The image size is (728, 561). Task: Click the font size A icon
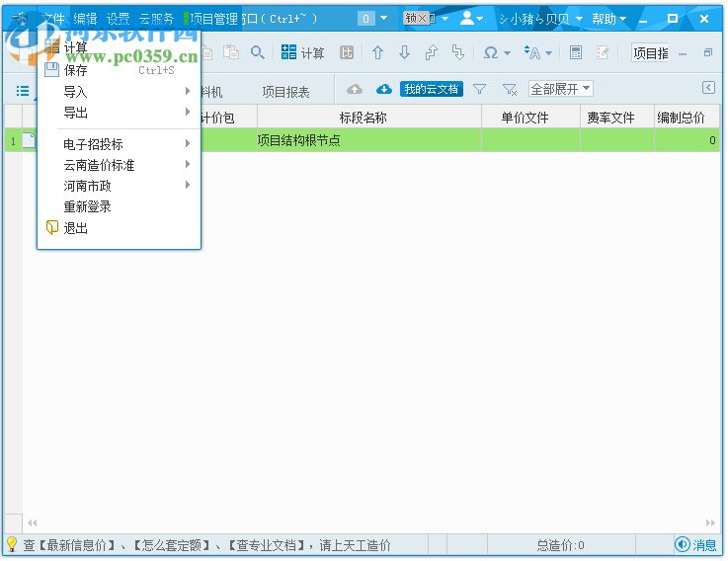[x=532, y=52]
